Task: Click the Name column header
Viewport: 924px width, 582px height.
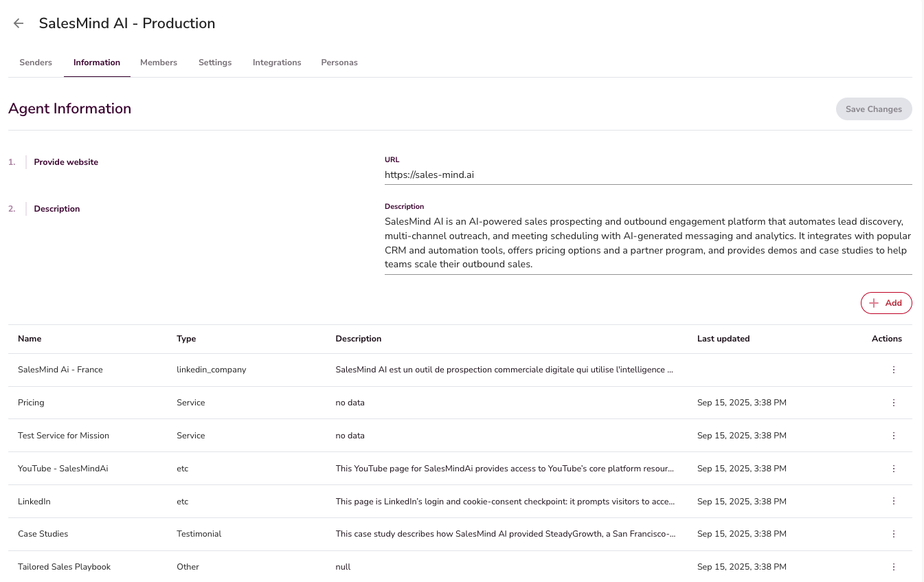Action: pos(30,339)
